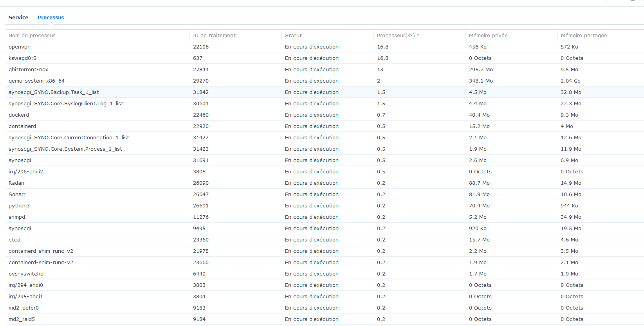
Task: Select the etcd process row
Action: pos(14,240)
